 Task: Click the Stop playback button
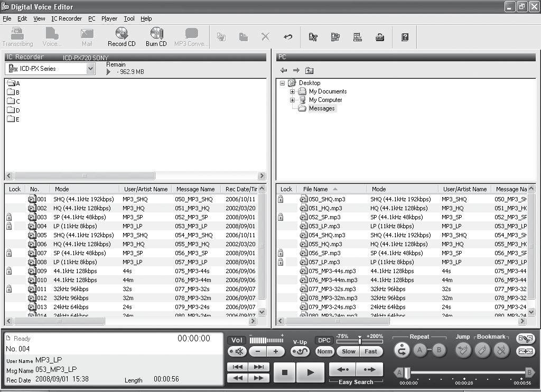(284, 372)
